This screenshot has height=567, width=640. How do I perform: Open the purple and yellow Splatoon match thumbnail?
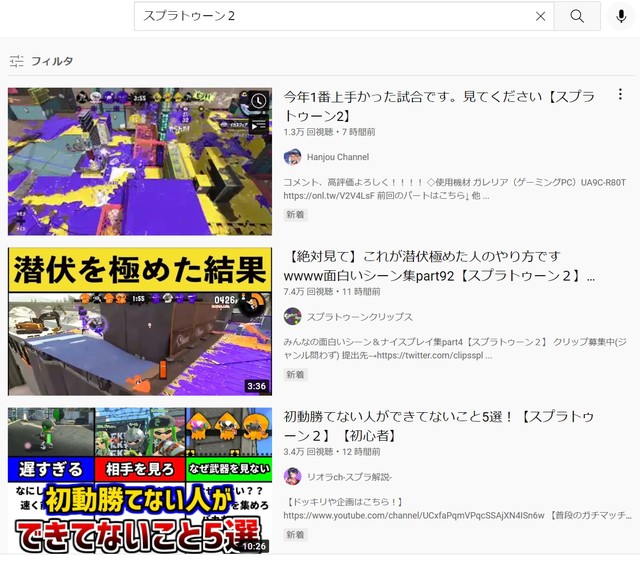pyautogui.click(x=140, y=161)
